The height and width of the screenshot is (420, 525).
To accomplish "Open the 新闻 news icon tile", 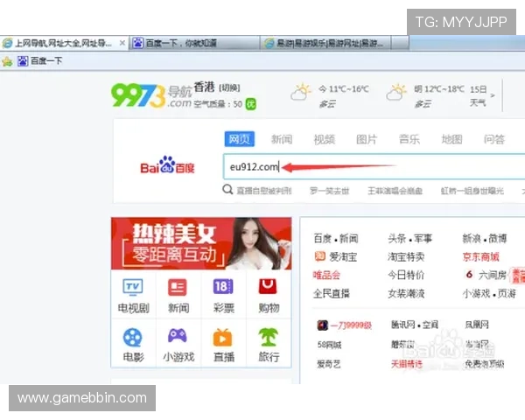I will 178,287.
